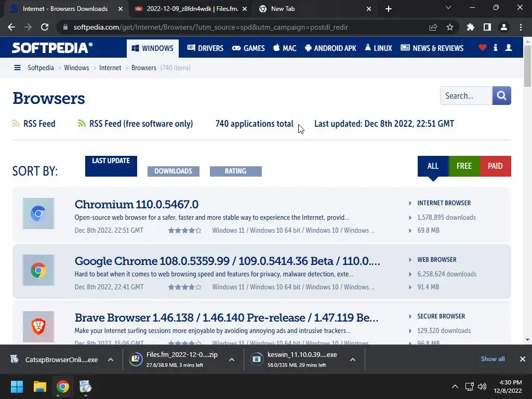Click the user account icon in Softpedia header
This screenshot has height=399, width=532.
click(x=509, y=47)
